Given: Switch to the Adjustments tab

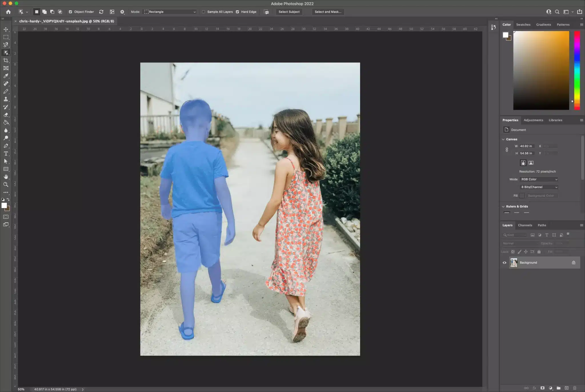Looking at the screenshot, I should (x=533, y=120).
